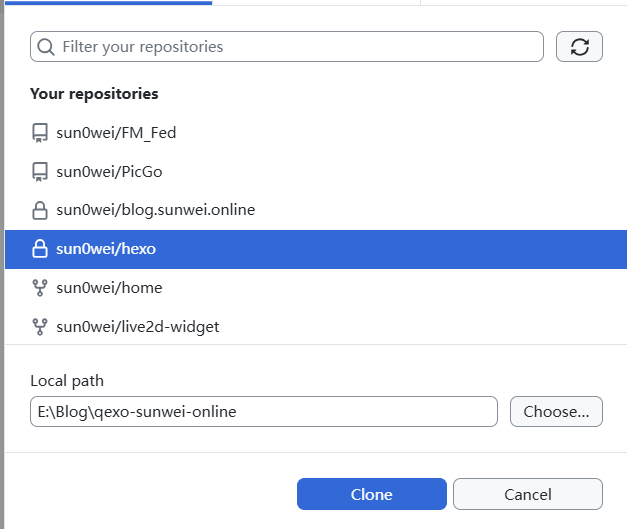Select the sun0wei/live2d-widget repository
627x529 pixels.
(x=316, y=327)
